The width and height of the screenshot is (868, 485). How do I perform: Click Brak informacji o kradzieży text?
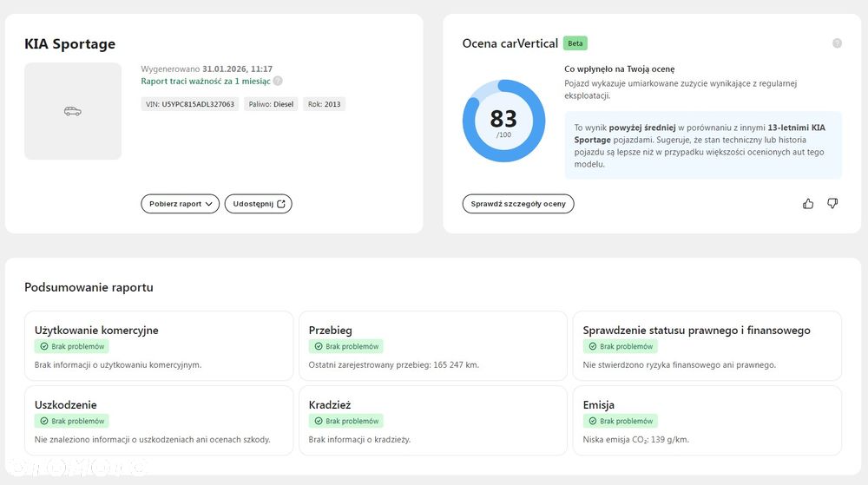360,440
